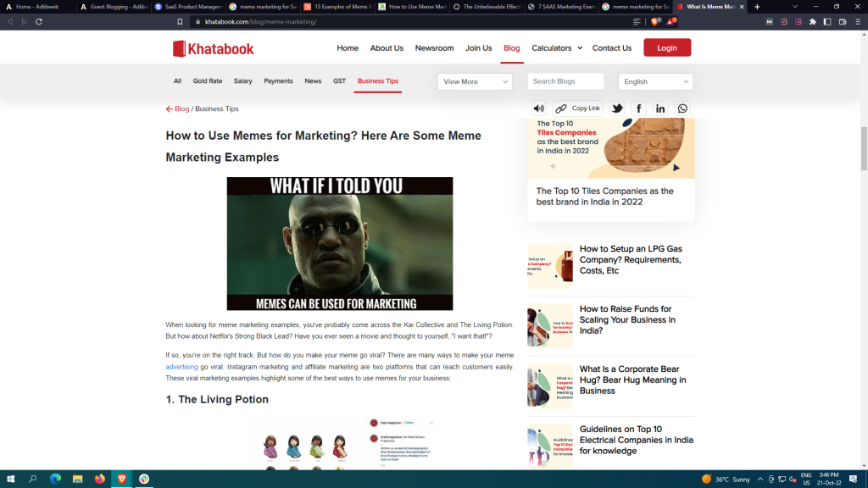Image resolution: width=868 pixels, height=488 pixels.
Task: Go back in browser history
Action: [x=10, y=21]
